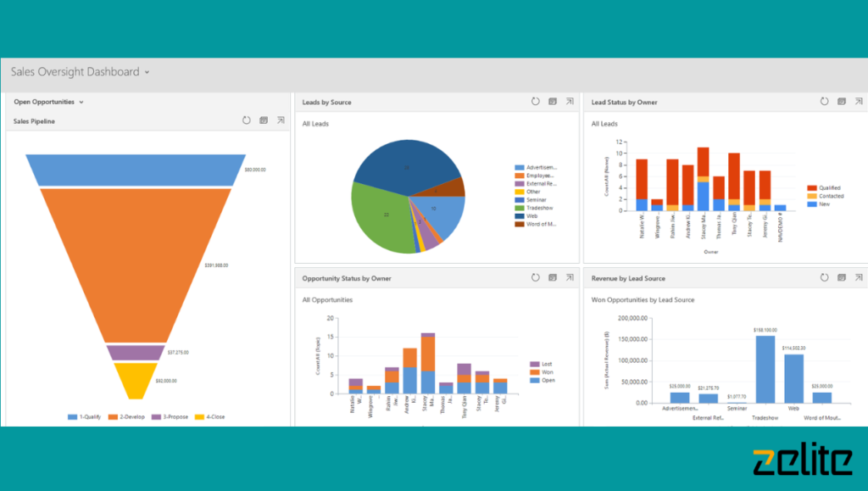This screenshot has height=491, width=868.
Task: Refresh the Leads by Source pie chart
Action: (x=535, y=100)
